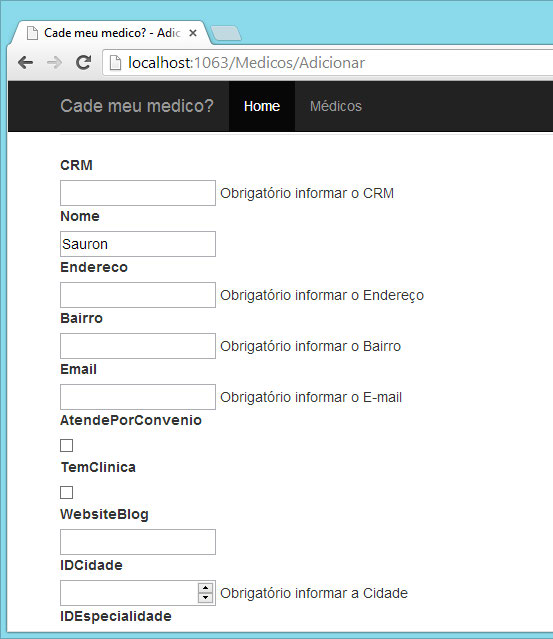553x639 pixels.
Task: Click the TemClinica label
Action: coord(98,467)
